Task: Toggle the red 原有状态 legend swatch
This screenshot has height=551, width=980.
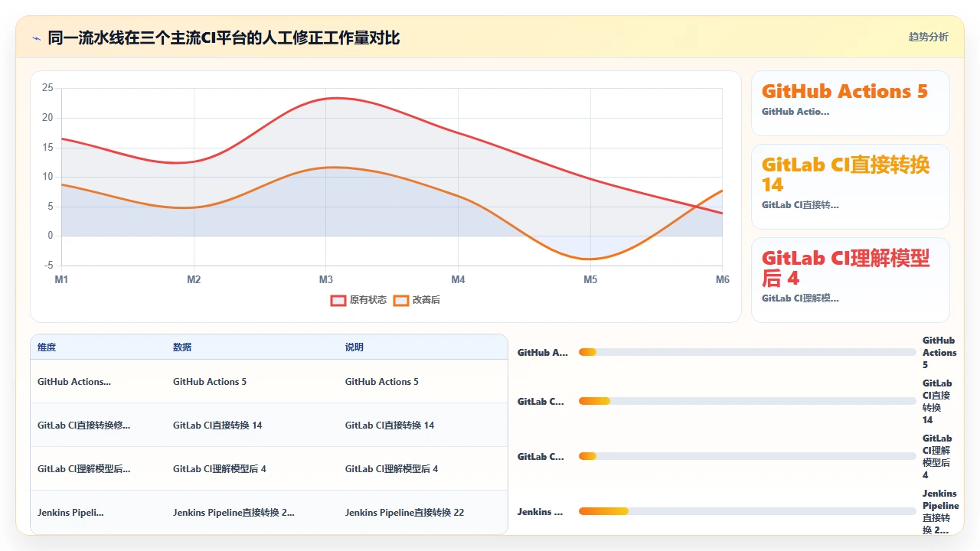Action: pyautogui.click(x=338, y=300)
